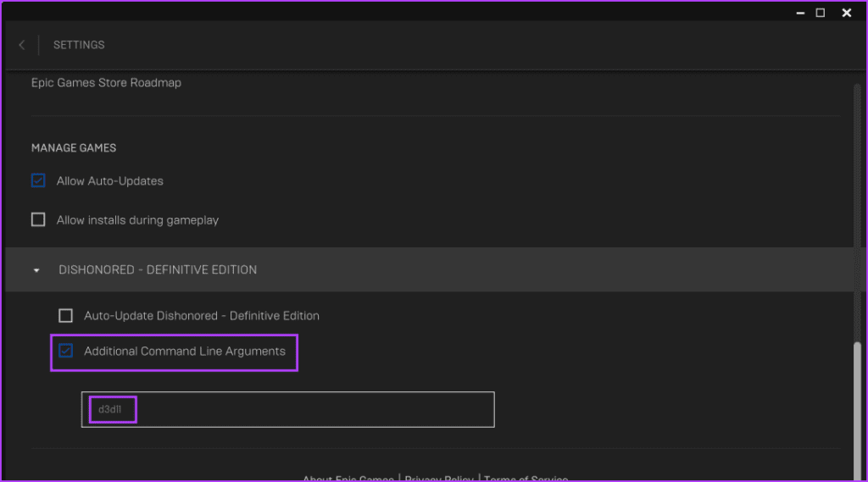Click the MANAGE GAMES heading

click(74, 147)
